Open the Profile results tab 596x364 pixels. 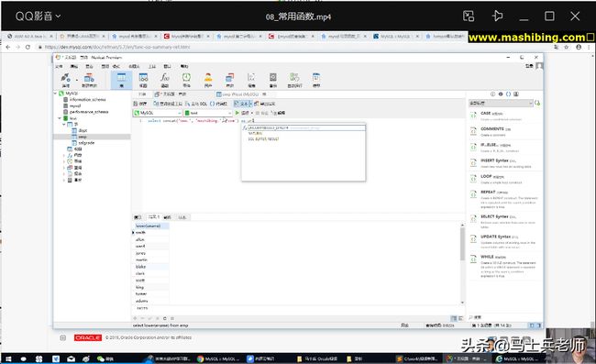(168, 217)
